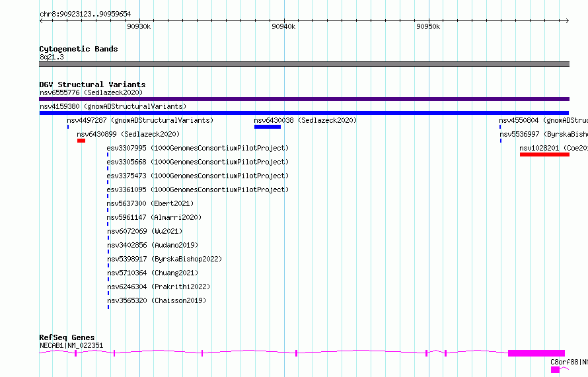This screenshot has height=377, width=588.
Task: Open nsv6430038 (Sedlazeck2020) label
Action: [x=305, y=120]
